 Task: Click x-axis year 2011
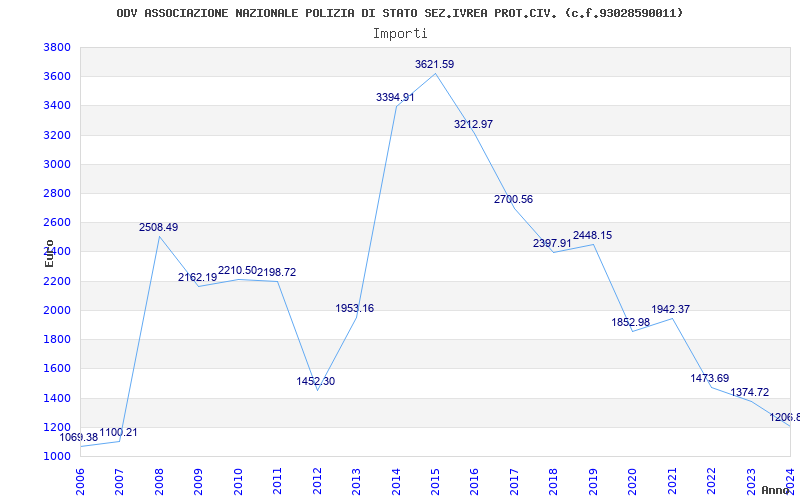(x=278, y=481)
